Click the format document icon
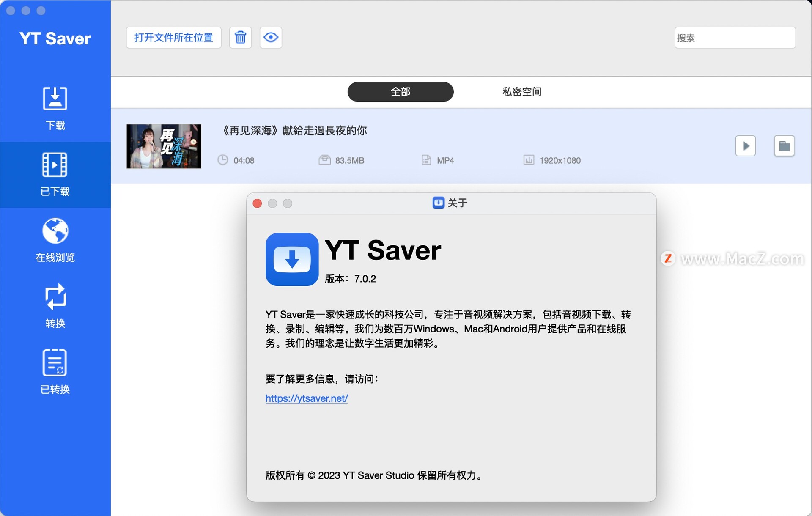The width and height of the screenshot is (812, 516). click(426, 160)
